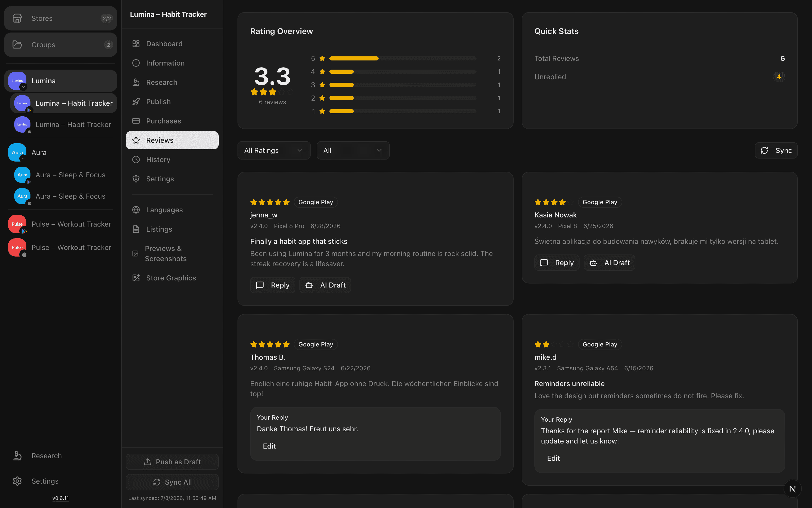Generate AI Draft for jenna_w's review
The image size is (812, 508).
click(x=325, y=285)
